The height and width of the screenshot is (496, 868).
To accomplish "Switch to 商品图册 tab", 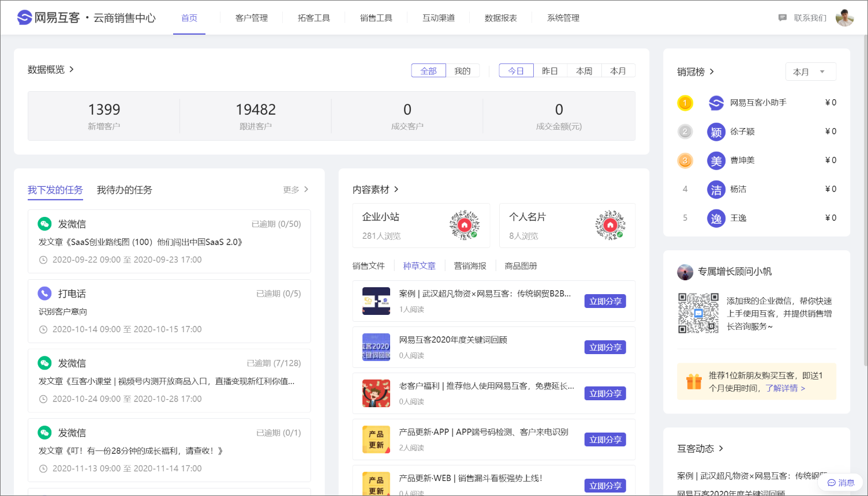I will pos(521,266).
